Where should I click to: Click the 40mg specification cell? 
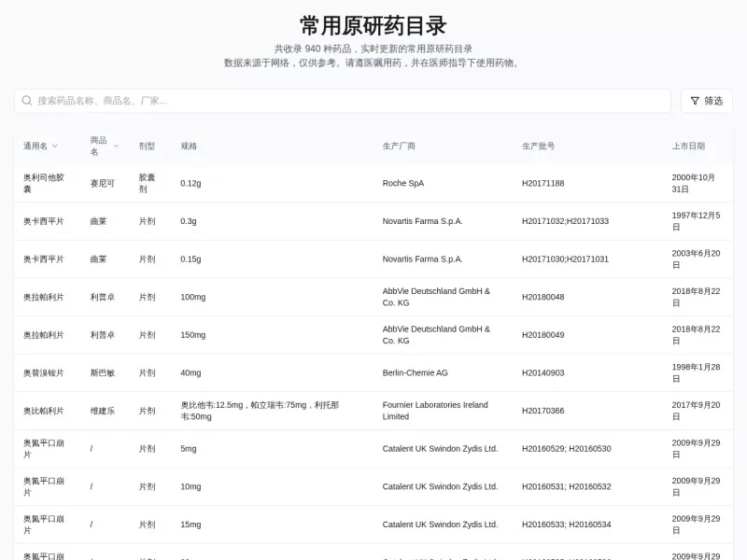click(x=190, y=372)
